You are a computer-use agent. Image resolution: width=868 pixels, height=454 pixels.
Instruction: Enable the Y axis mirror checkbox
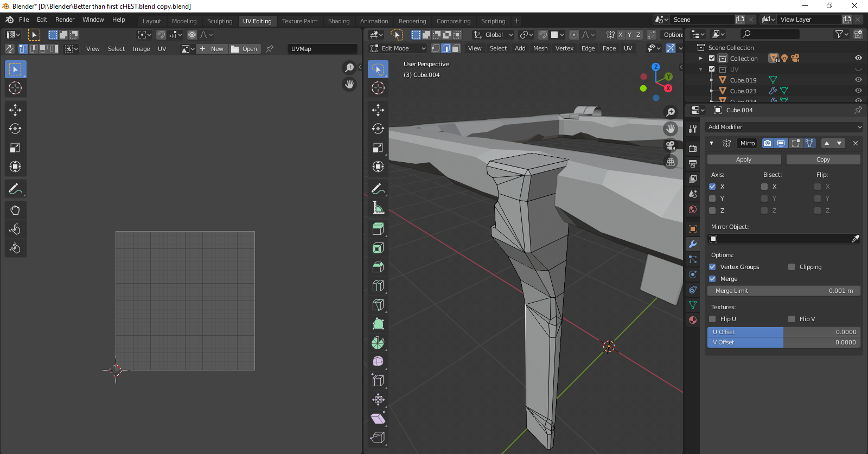[712, 199]
